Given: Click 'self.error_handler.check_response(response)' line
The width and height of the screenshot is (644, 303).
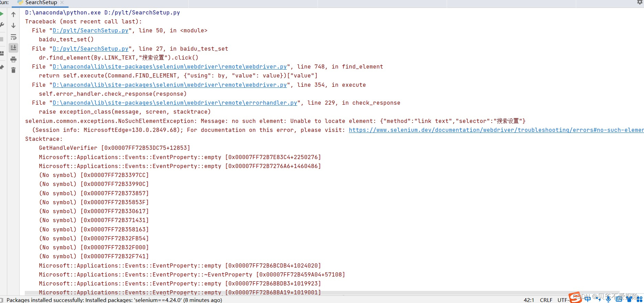Looking at the screenshot, I should 113,94.
